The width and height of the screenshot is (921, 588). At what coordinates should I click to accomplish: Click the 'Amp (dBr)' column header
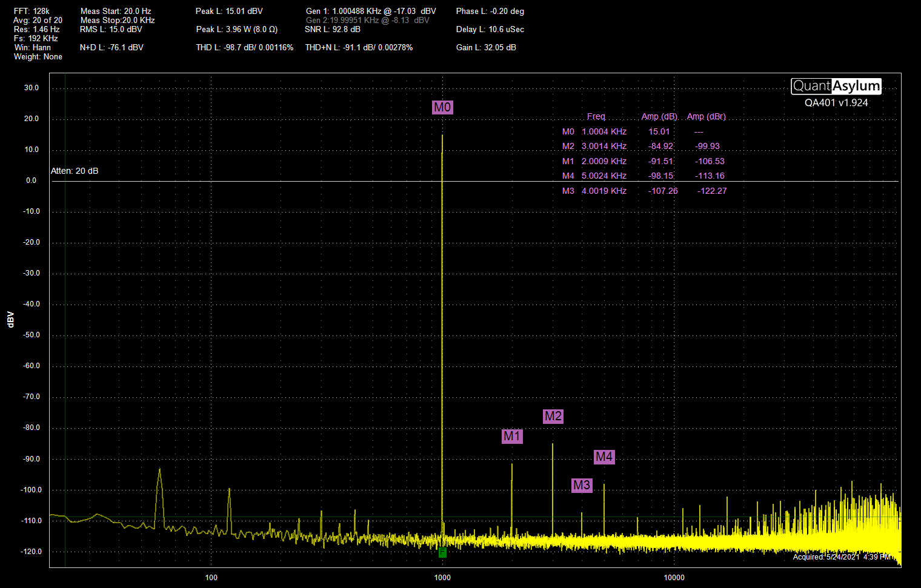click(x=707, y=116)
